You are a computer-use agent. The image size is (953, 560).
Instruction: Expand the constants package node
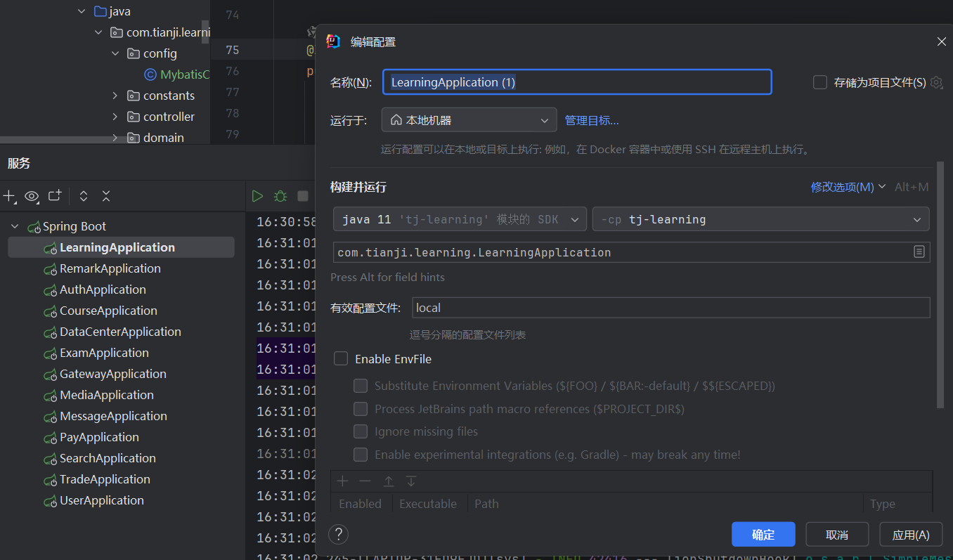[115, 96]
